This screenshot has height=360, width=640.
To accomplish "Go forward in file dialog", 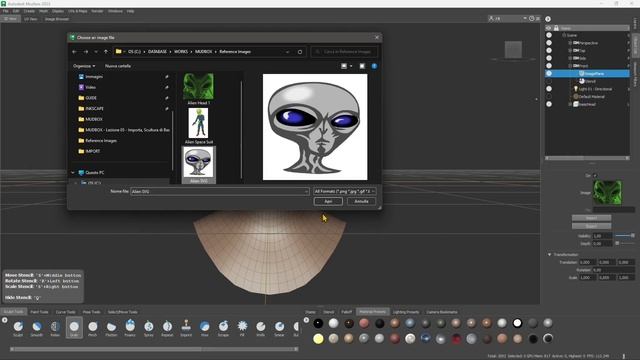I will pyautogui.click(x=86, y=52).
